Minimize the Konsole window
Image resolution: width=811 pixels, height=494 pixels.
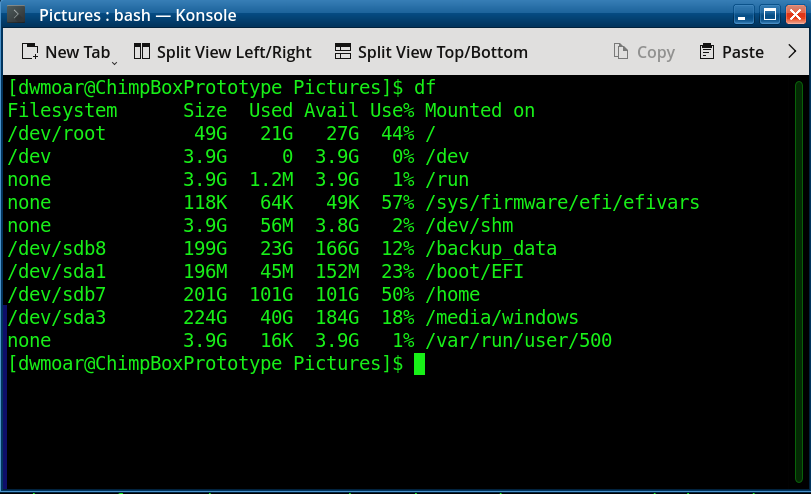[x=744, y=15]
